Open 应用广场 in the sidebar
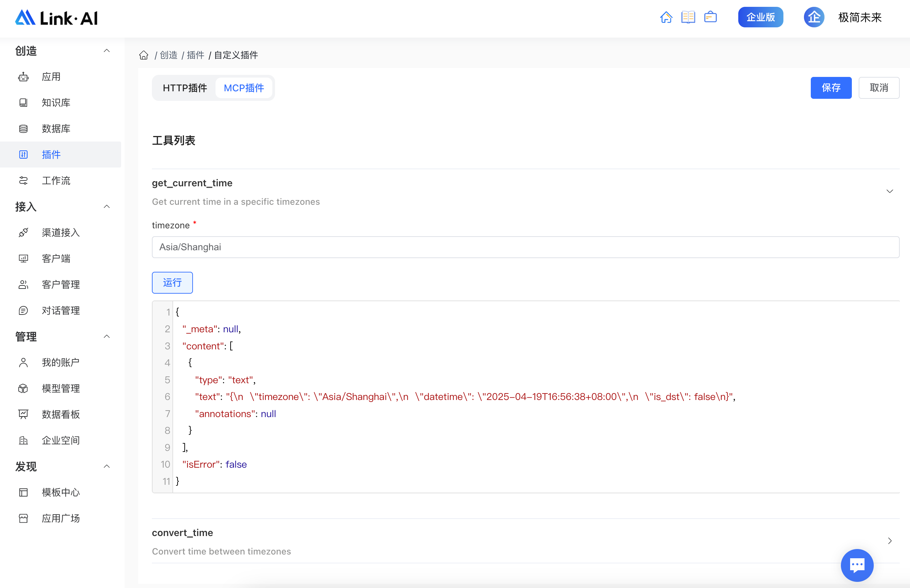Viewport: 910px width, 588px height. [x=60, y=518]
